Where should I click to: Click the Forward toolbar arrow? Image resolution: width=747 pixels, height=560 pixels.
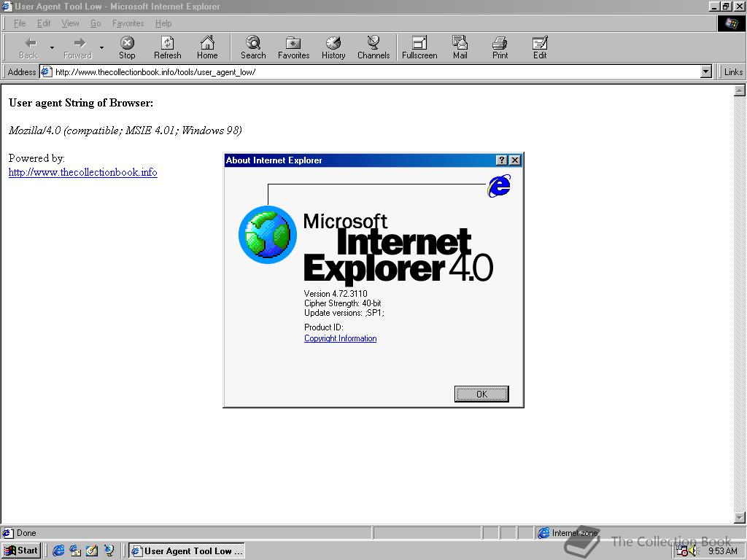click(x=77, y=47)
